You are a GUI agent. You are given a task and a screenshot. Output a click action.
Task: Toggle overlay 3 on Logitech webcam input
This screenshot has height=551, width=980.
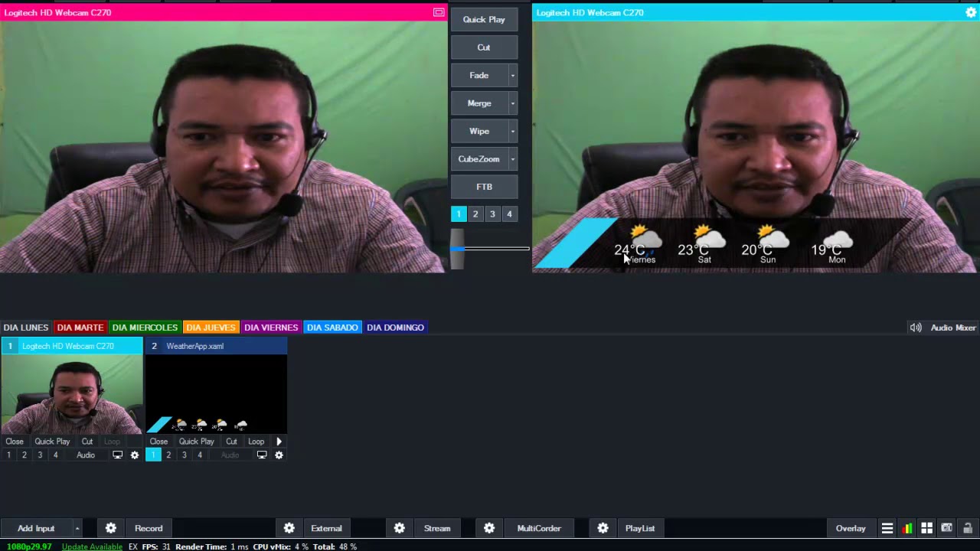click(40, 455)
